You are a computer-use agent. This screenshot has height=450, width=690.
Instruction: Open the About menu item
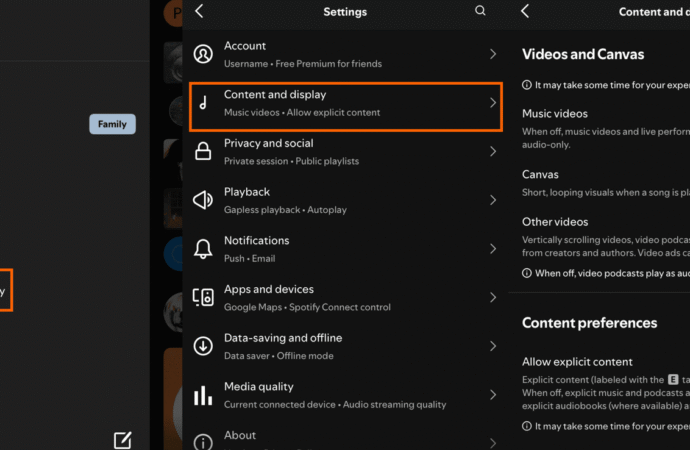pyautogui.click(x=345, y=439)
